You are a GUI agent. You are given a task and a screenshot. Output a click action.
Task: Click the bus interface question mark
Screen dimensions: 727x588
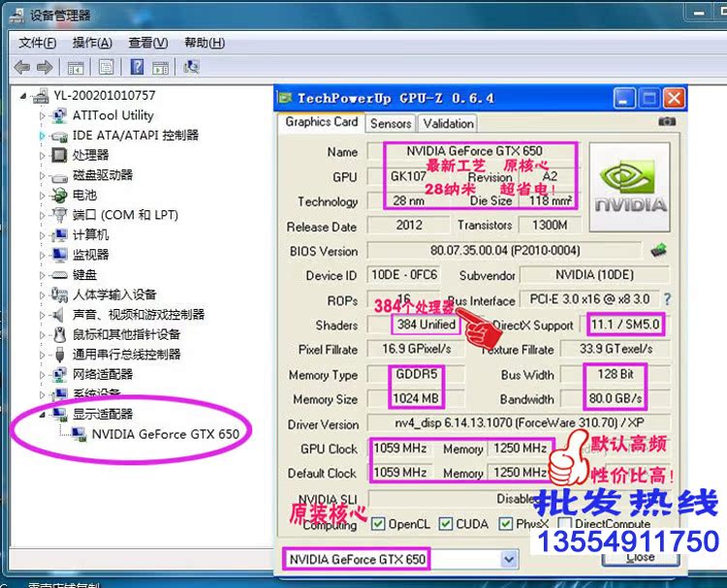(667, 299)
